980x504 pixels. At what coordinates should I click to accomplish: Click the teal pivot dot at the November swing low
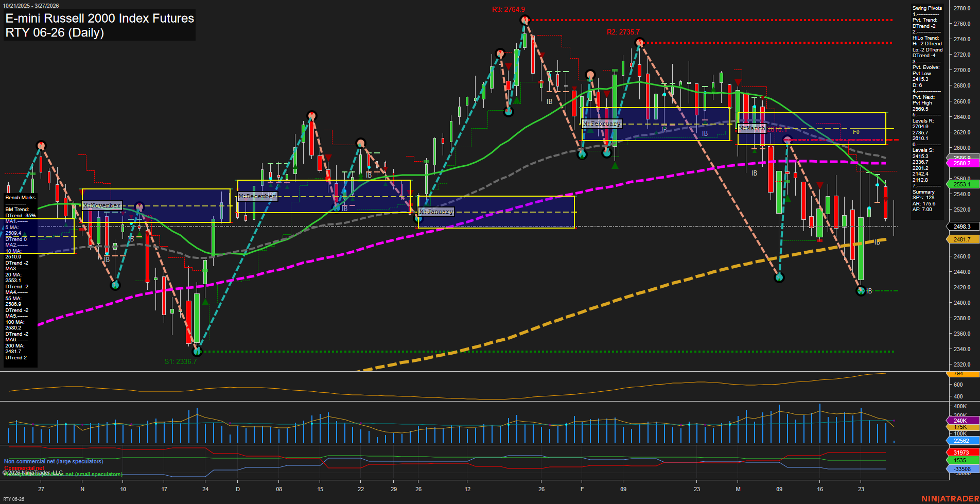[x=115, y=285]
